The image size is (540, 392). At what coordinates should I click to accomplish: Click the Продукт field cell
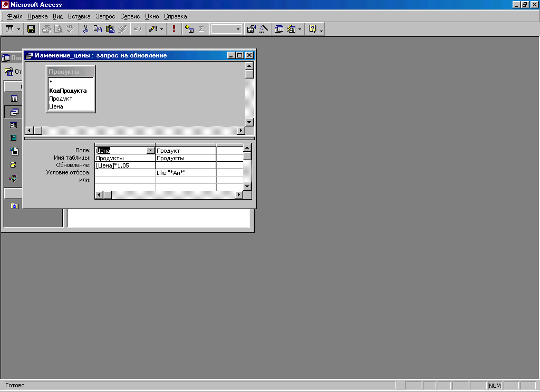point(185,150)
